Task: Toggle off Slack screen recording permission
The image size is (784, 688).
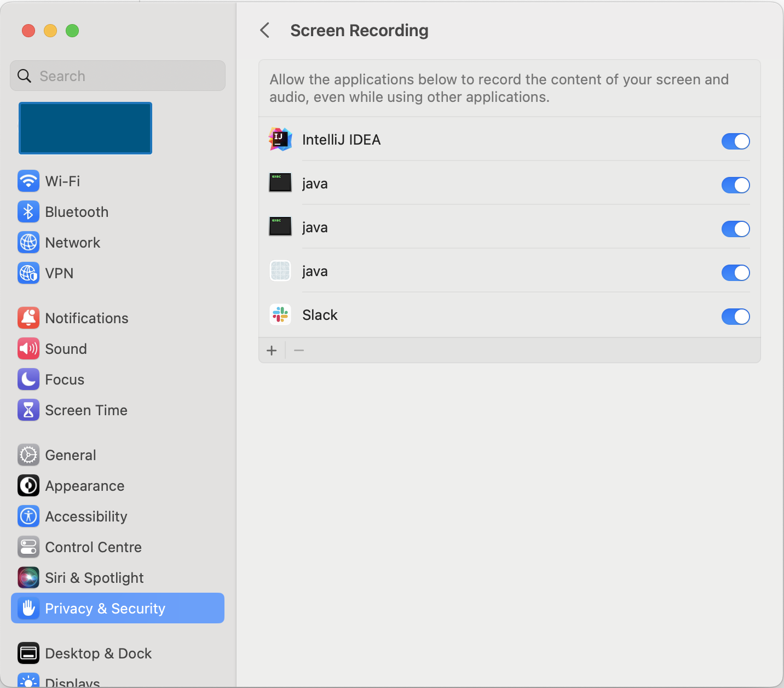Action: tap(735, 317)
